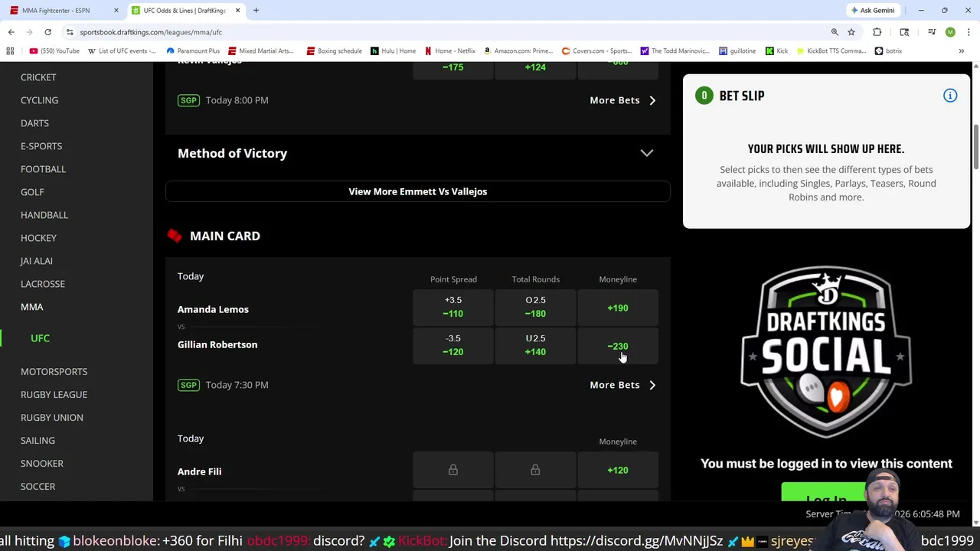Click the SGP badge next to Today 8:00 PM

[x=188, y=100]
